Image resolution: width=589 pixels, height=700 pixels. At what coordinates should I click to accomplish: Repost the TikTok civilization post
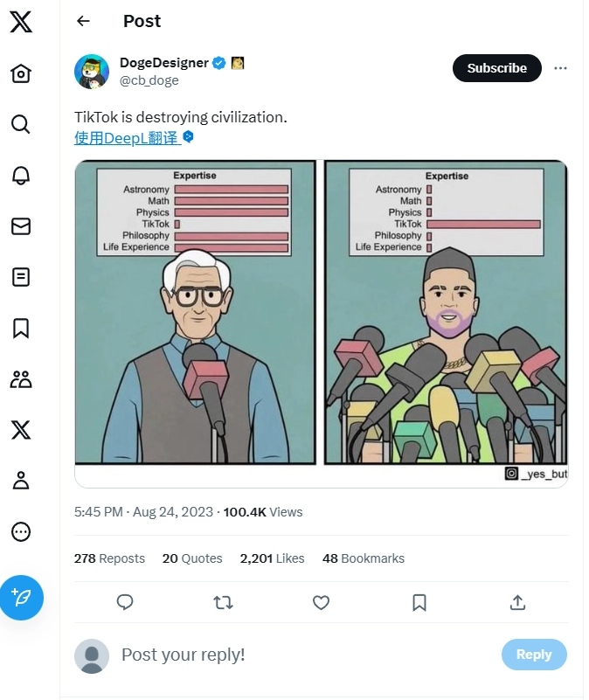coord(223,602)
